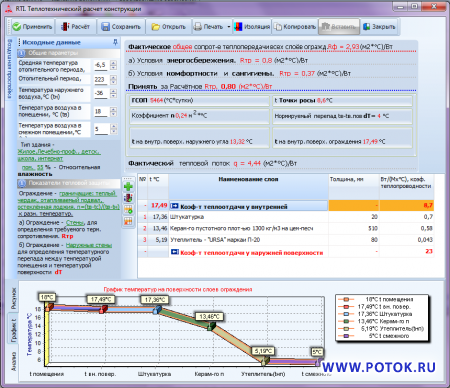The width and height of the screenshot is (450, 388).
Task: Collapse Показатели тепловой защиты section
Action: [22, 183]
